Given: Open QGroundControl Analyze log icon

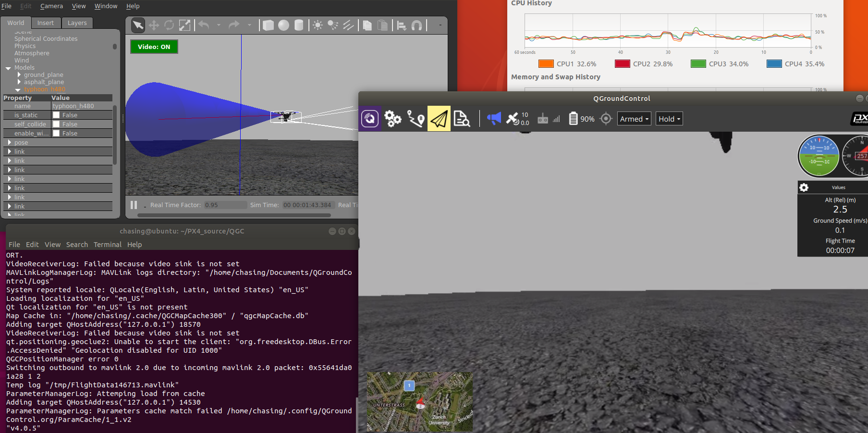Looking at the screenshot, I should 462,119.
